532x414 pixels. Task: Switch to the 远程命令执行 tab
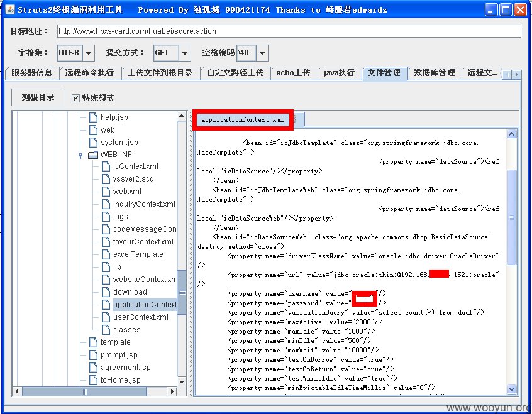click(89, 73)
